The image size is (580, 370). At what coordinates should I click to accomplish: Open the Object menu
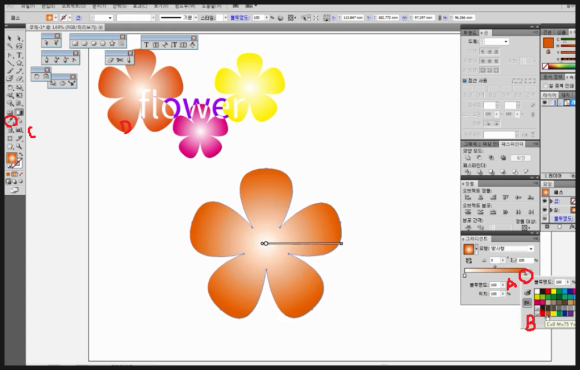click(x=73, y=6)
